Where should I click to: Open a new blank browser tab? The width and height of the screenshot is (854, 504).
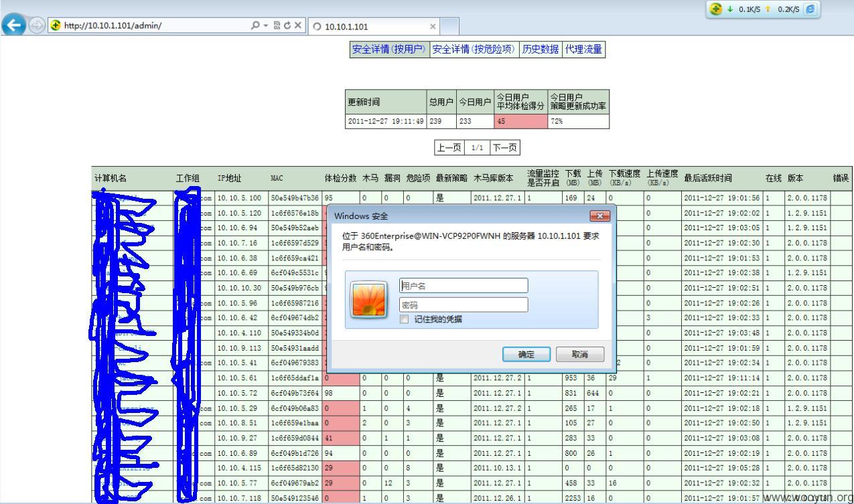(449, 27)
